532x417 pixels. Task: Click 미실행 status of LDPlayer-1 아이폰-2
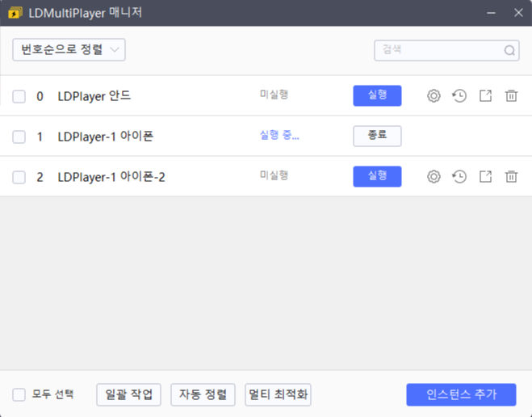(x=274, y=175)
